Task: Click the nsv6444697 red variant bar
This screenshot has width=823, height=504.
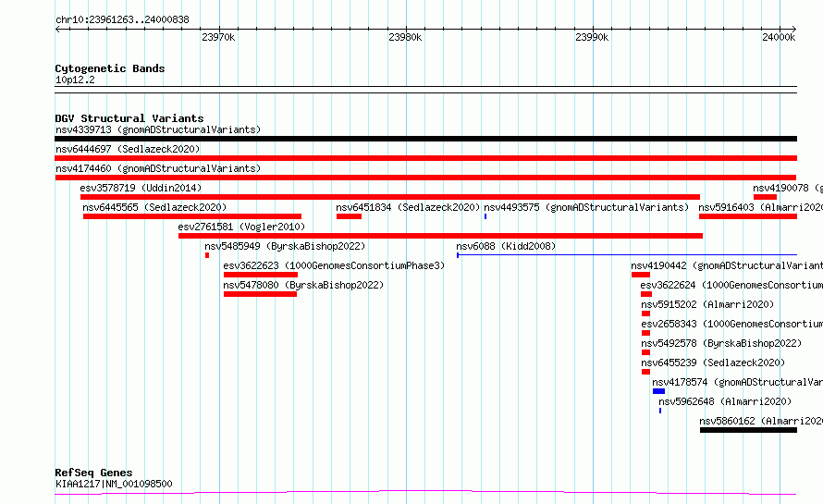Action: (x=425, y=158)
